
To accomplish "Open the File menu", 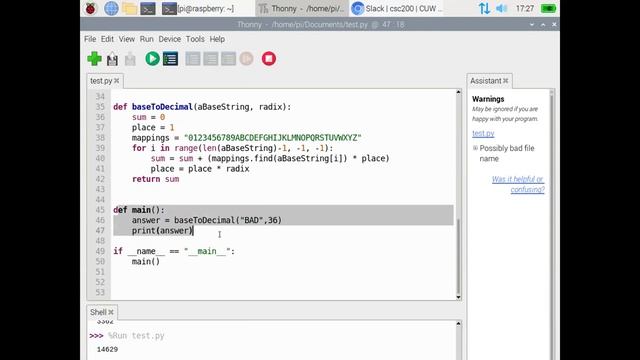I will (90, 39).
